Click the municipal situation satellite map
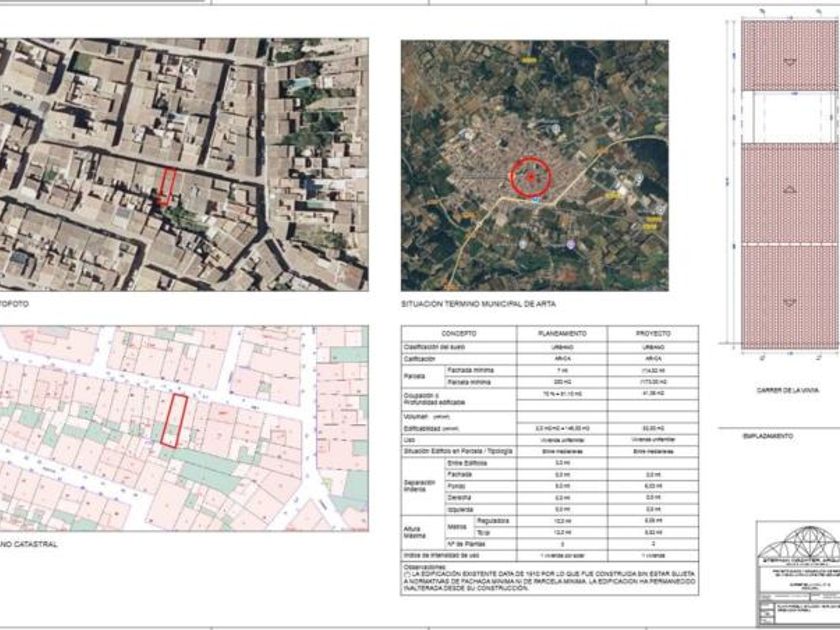 click(535, 166)
